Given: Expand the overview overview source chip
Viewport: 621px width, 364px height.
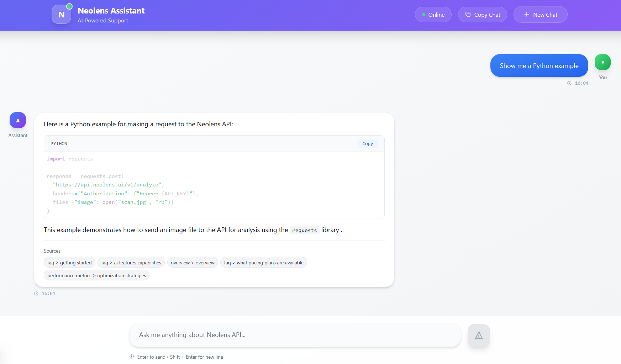Looking at the screenshot, I should 192,262.
